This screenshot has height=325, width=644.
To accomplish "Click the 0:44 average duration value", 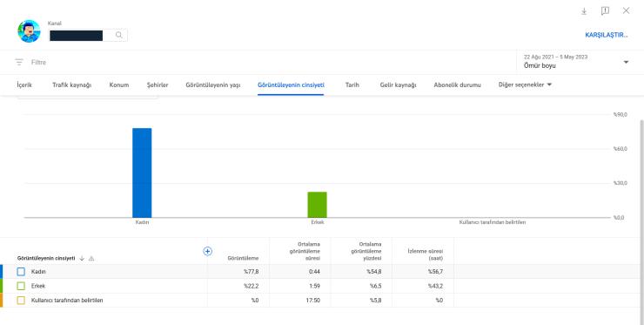I will [315, 272].
